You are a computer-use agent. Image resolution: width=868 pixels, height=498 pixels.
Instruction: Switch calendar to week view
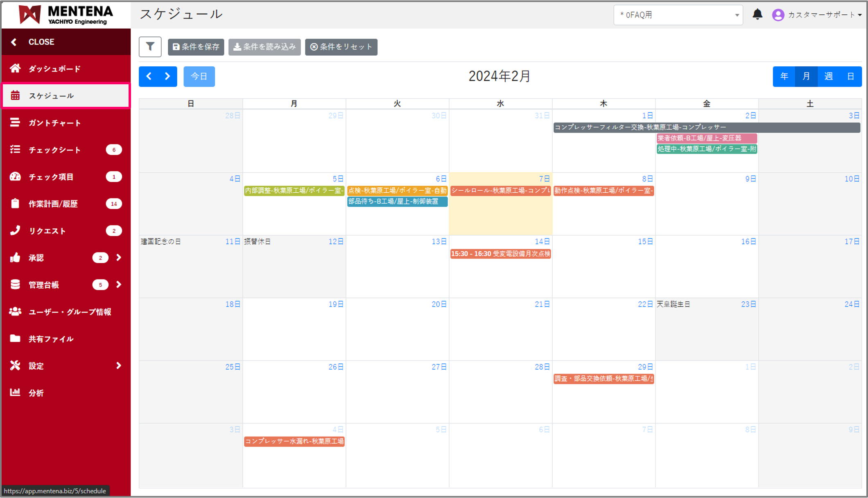(828, 77)
